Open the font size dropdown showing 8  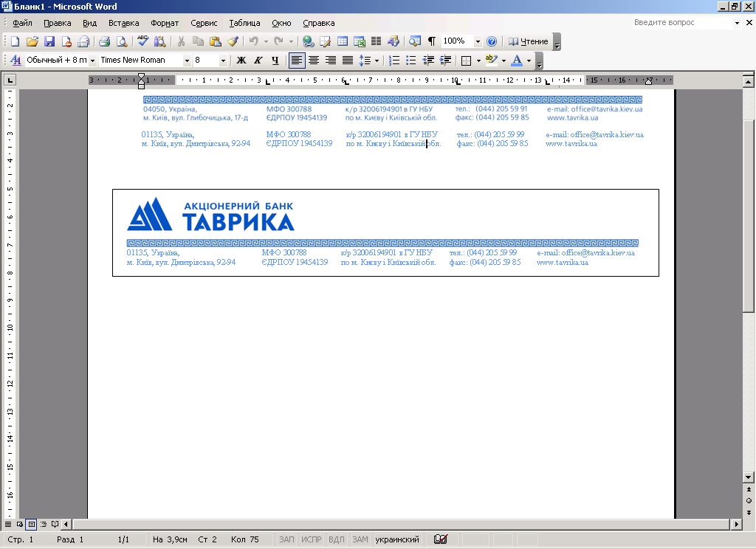click(223, 61)
